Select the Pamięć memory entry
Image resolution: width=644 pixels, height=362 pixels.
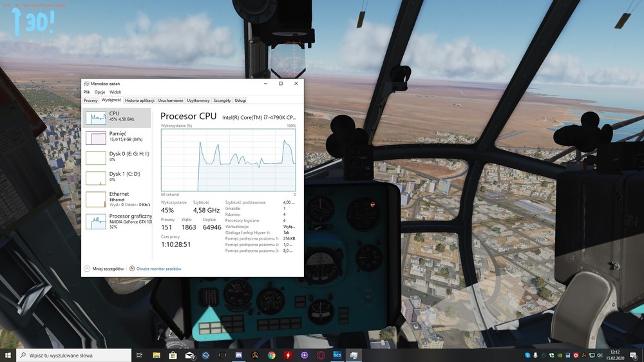117,138
